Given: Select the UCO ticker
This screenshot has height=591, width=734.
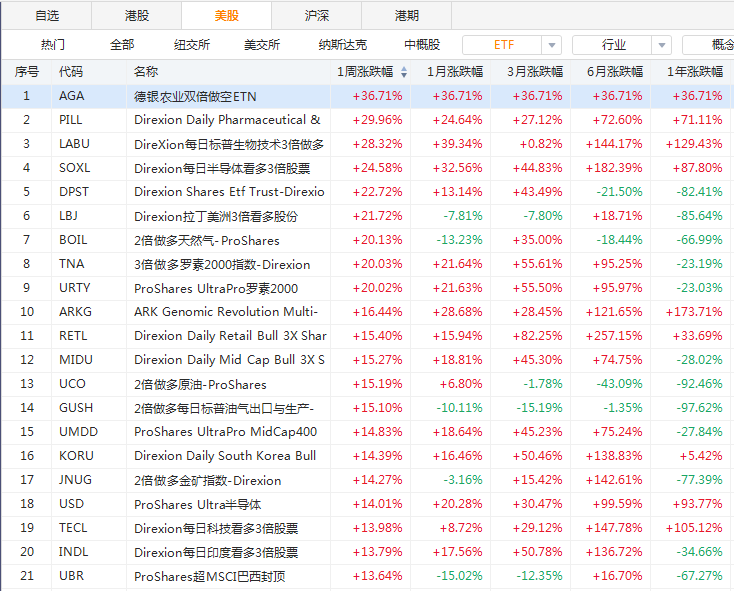Looking at the screenshot, I should pos(72,384).
